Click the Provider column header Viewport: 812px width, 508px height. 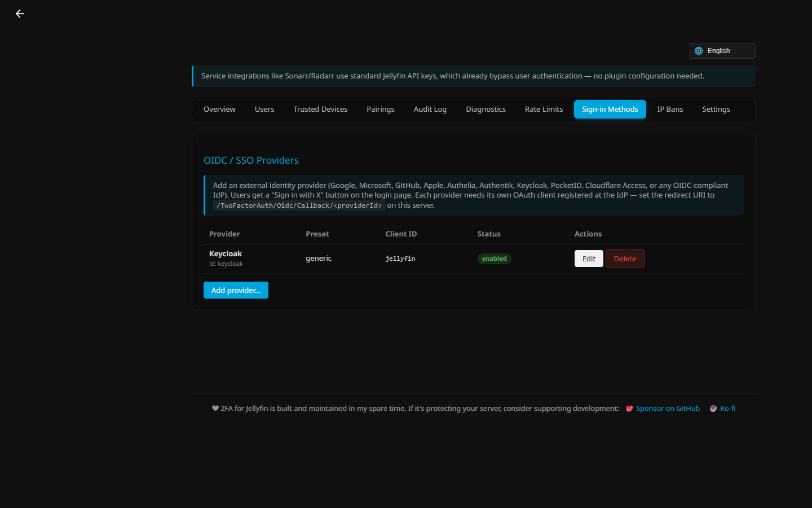click(x=224, y=234)
